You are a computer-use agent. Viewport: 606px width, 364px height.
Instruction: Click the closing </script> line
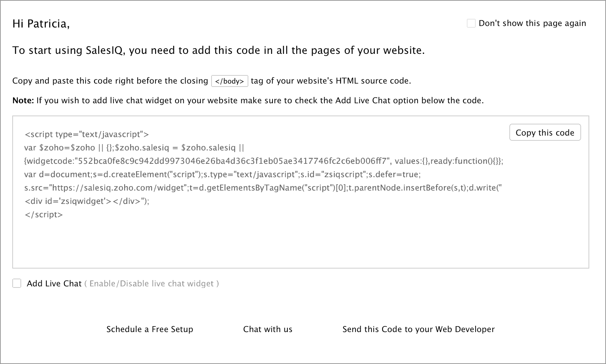pos(43,214)
